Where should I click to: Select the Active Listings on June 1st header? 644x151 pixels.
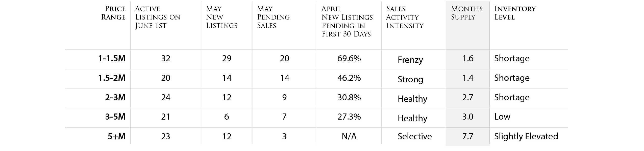point(158,17)
